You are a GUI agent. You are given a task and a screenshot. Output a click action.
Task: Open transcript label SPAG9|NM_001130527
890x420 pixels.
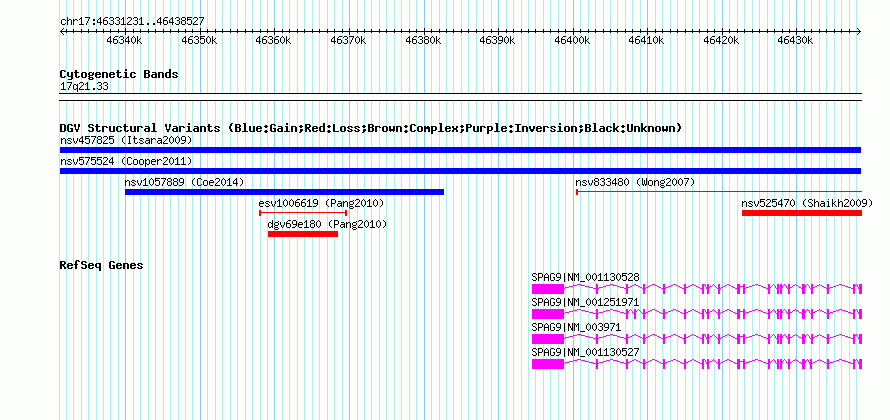tap(586, 352)
